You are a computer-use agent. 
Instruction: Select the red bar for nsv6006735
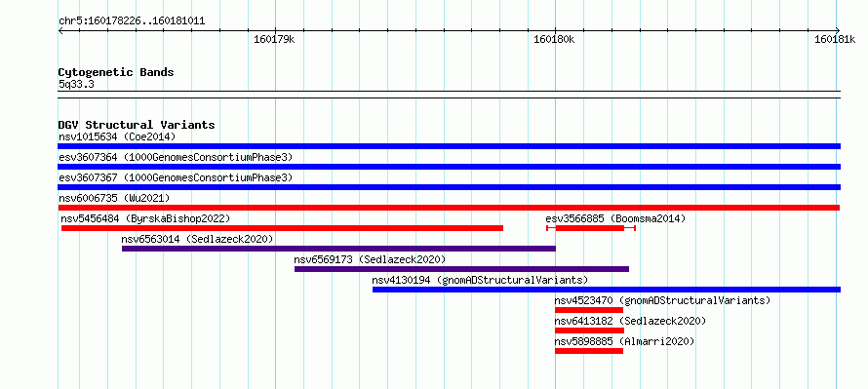click(x=449, y=208)
